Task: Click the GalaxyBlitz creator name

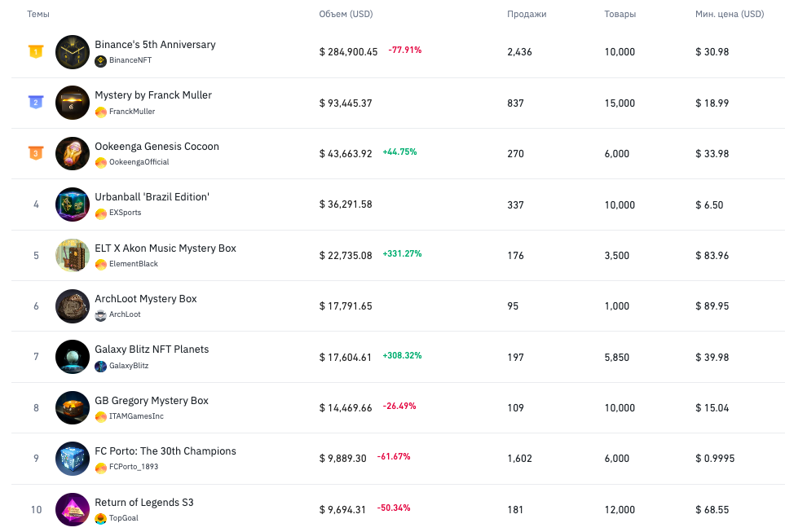Action: click(129, 365)
